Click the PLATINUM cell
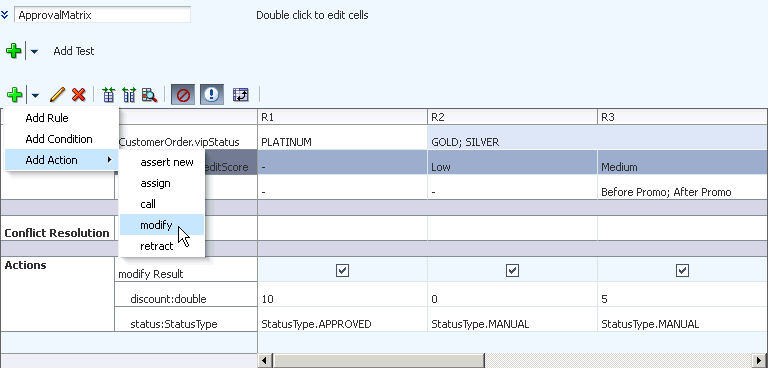 pyautogui.click(x=342, y=138)
